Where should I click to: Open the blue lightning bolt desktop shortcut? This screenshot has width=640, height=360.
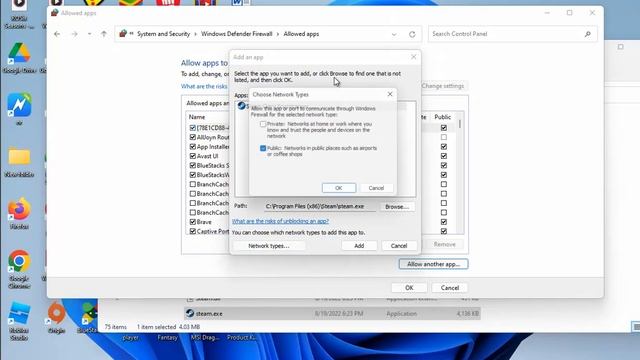point(19,109)
